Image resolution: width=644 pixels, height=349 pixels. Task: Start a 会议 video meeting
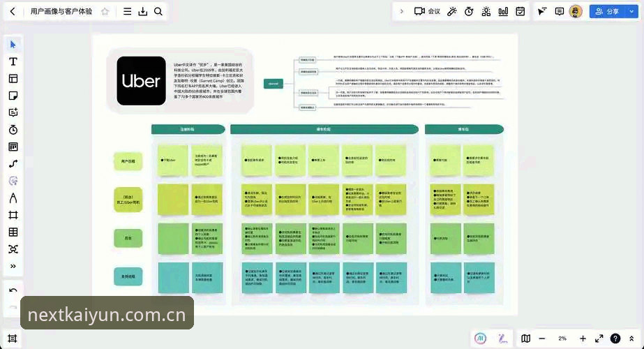[x=427, y=11]
